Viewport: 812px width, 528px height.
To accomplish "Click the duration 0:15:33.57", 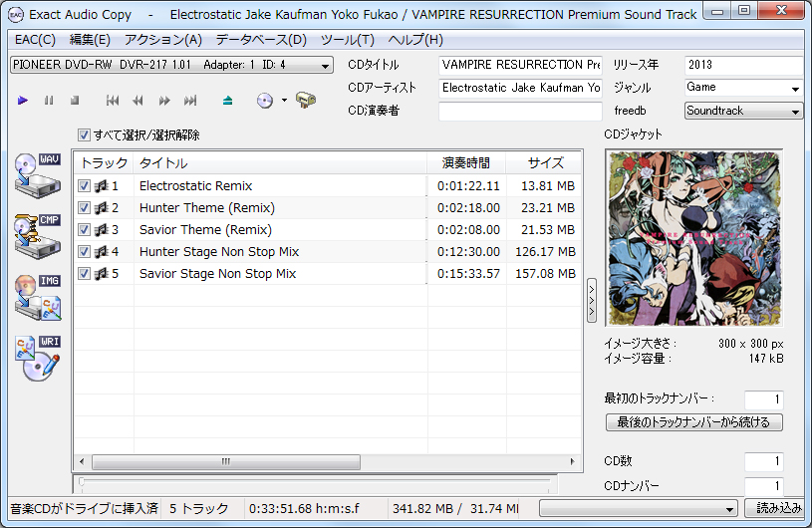I will [468, 273].
